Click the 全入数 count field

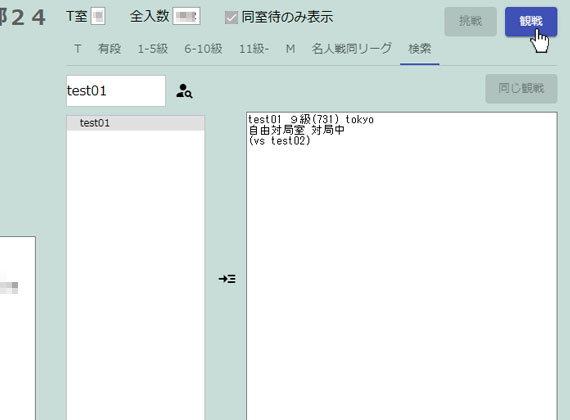click(x=186, y=16)
